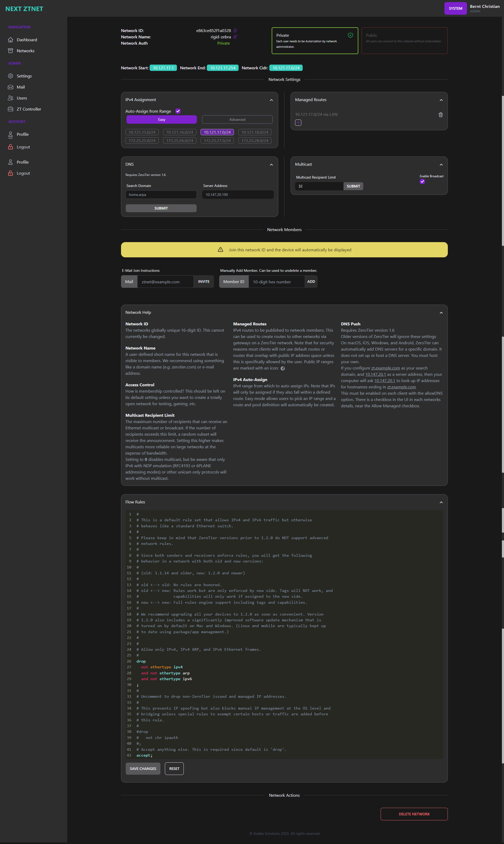
Task: Click the Users people icon in the sidebar
Action: tap(10, 98)
